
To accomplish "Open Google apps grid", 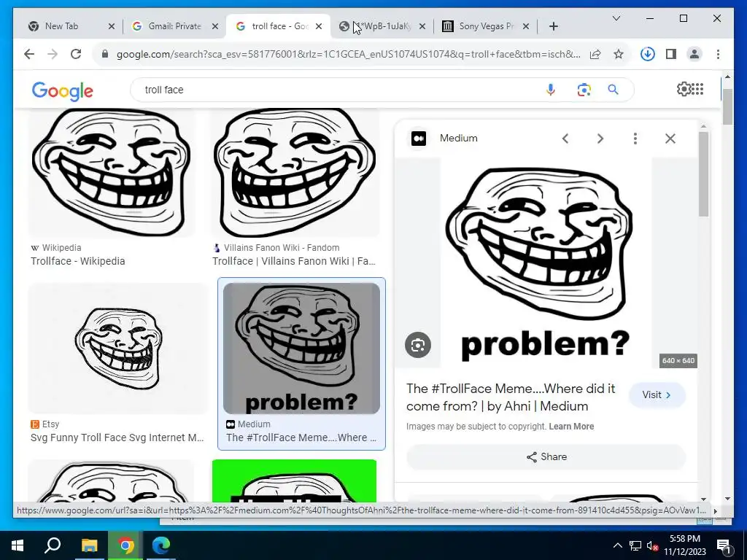I will [x=698, y=89].
